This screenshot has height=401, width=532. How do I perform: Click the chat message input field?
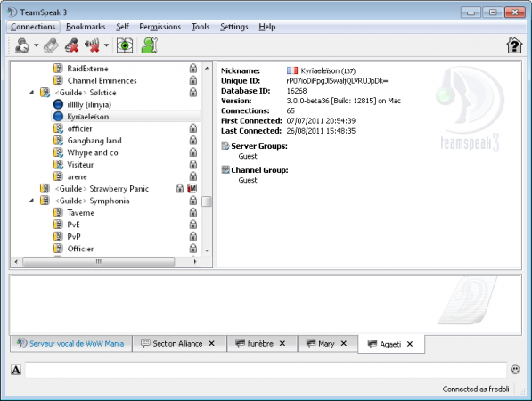(x=266, y=370)
